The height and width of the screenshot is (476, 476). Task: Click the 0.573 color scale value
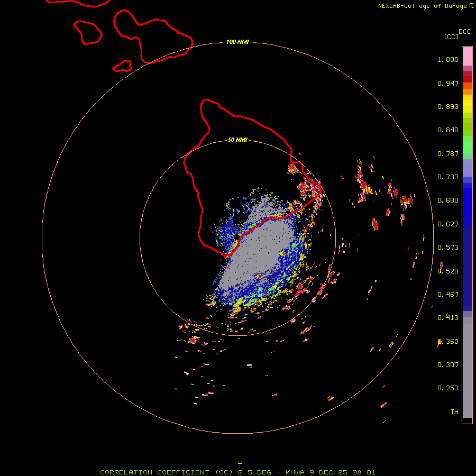coord(448,248)
